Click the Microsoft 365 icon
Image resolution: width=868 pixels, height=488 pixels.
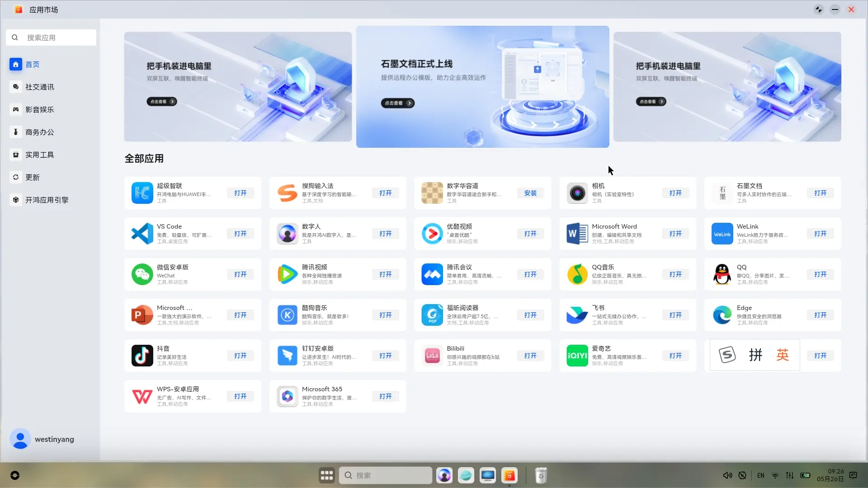point(287,396)
